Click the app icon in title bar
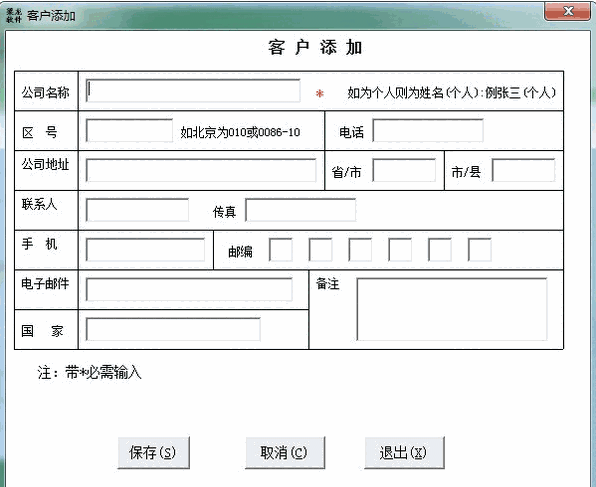The image size is (596, 487). 14,15
